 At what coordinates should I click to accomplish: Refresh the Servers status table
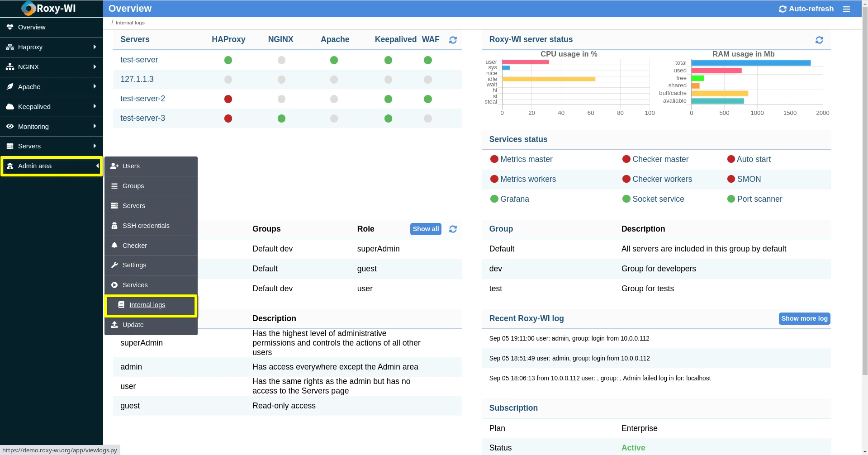453,40
